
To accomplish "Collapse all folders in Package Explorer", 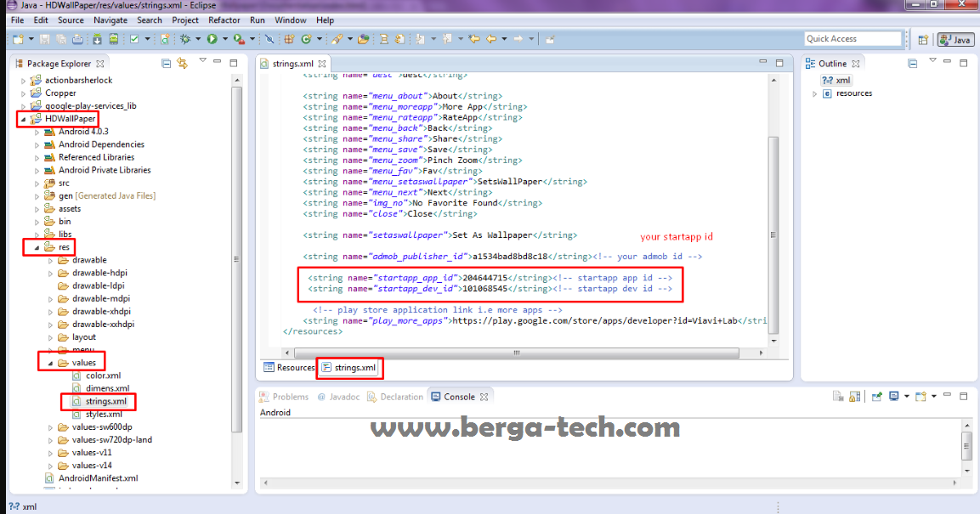I will [x=167, y=63].
